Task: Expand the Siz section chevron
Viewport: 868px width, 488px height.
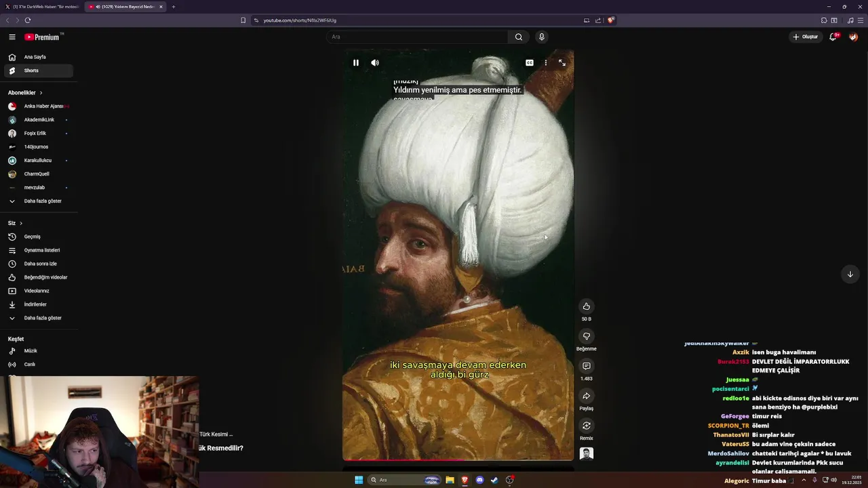Action: (21, 223)
